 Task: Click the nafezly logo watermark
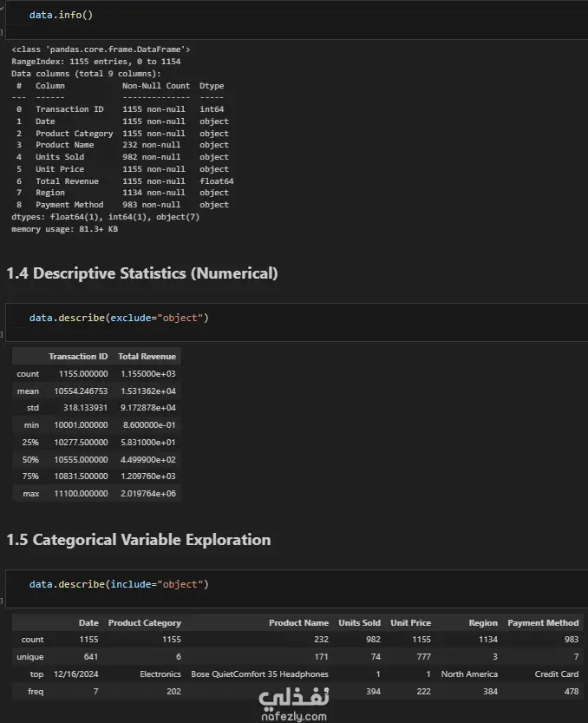click(294, 697)
